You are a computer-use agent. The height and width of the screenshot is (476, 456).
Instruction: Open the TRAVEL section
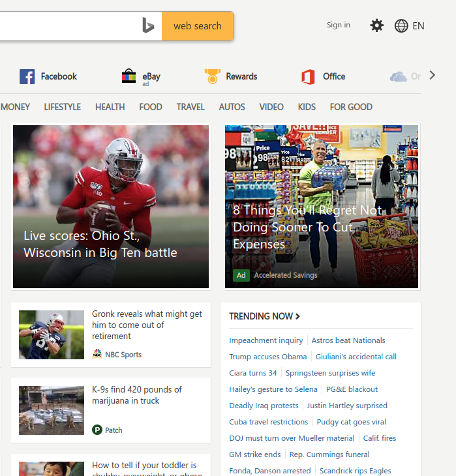pos(190,107)
